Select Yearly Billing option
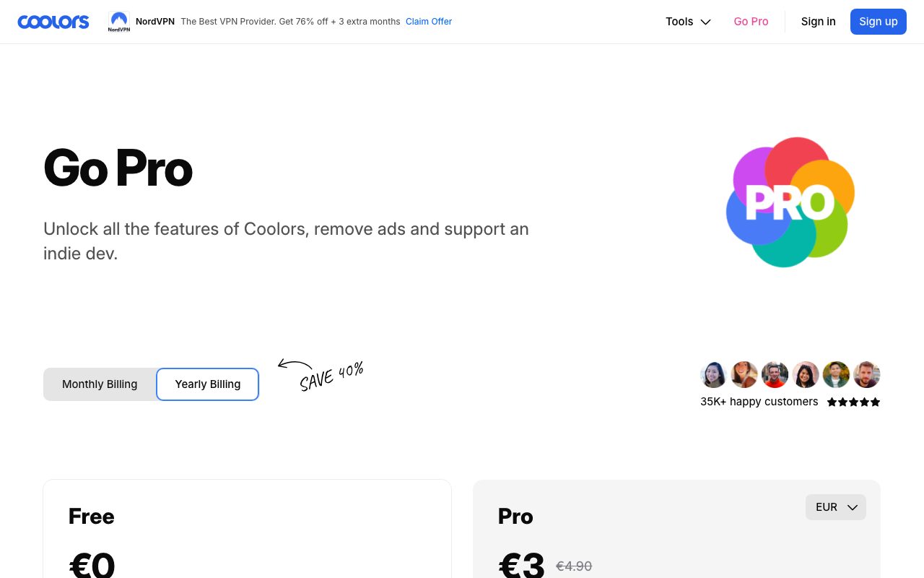The width and height of the screenshot is (924, 578). coord(208,384)
